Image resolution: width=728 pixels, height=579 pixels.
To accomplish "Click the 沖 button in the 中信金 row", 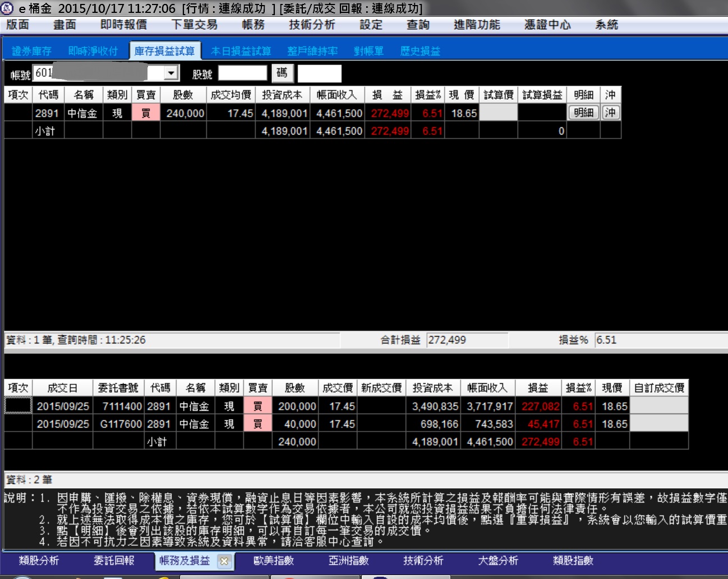I will tap(610, 113).
